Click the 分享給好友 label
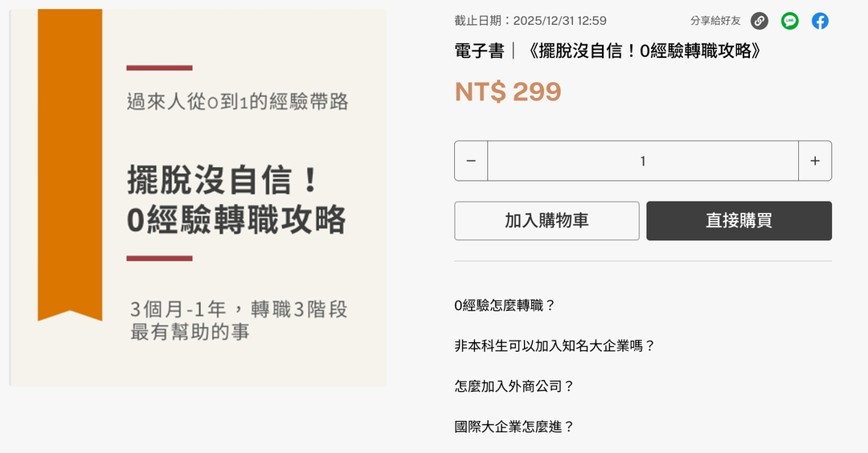Viewport: 868px width, 453px height. [x=715, y=21]
